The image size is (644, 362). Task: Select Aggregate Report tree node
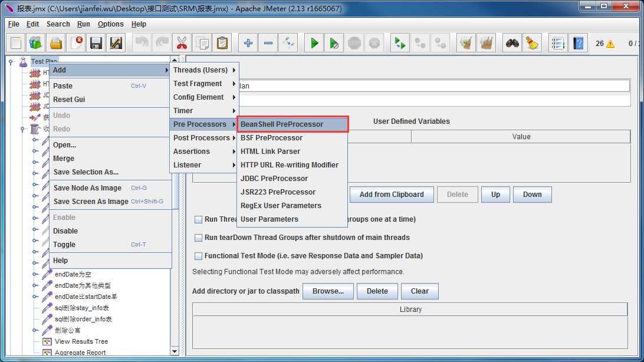pyautogui.click(x=80, y=353)
